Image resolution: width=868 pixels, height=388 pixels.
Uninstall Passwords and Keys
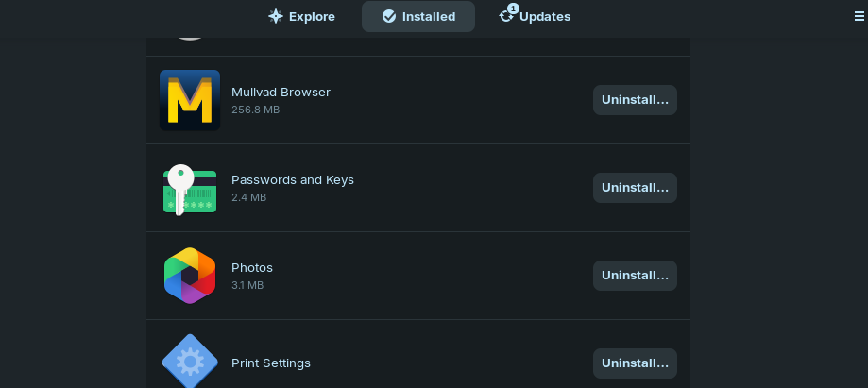[635, 188]
